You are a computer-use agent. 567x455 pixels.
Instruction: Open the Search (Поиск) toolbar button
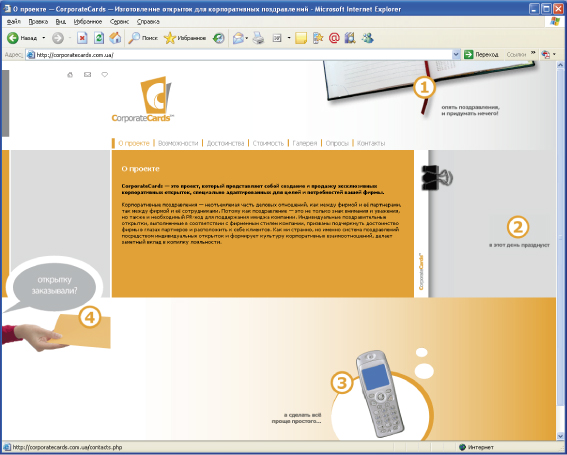(143, 38)
